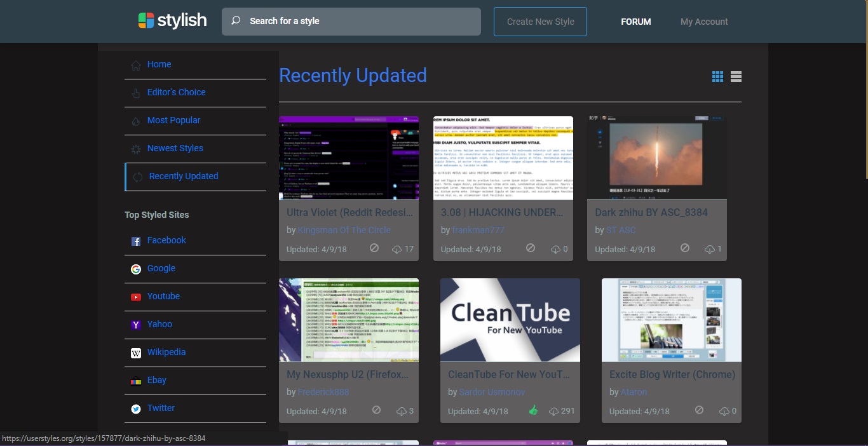Viewport: 868px width, 446px height.
Task: Click Excite Blog Writer download icon
Action: coord(724,411)
